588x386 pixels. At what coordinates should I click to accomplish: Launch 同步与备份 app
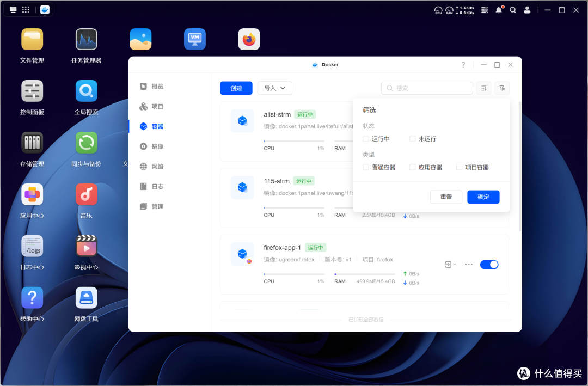coord(86,143)
